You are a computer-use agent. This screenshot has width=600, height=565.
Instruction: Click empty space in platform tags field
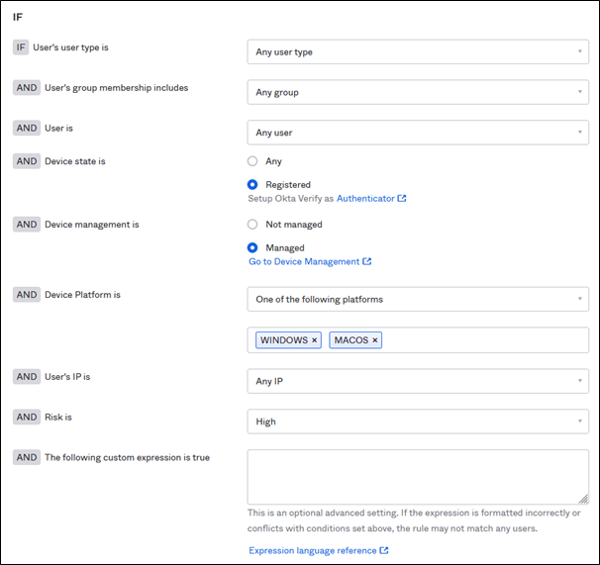(480, 341)
